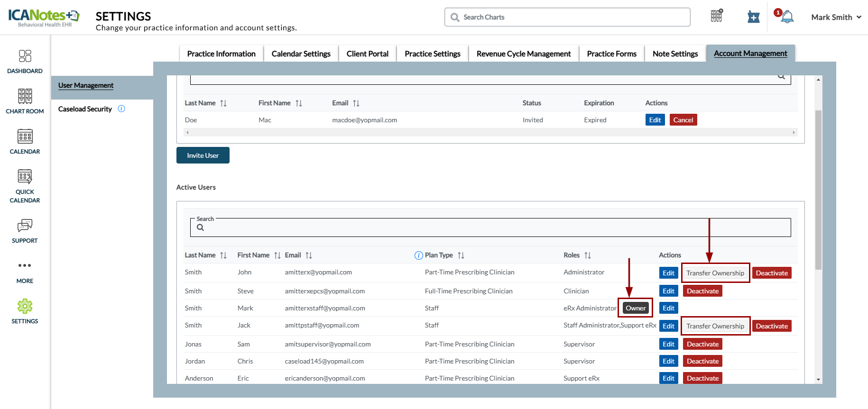
Task: Deactivate the Jack Smith user
Action: point(772,326)
